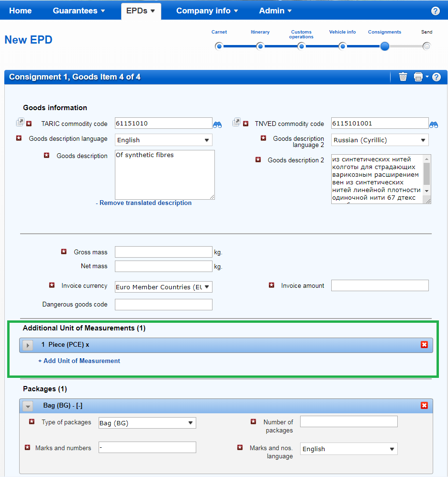Open the Invoice currency dropdown

(x=164, y=287)
